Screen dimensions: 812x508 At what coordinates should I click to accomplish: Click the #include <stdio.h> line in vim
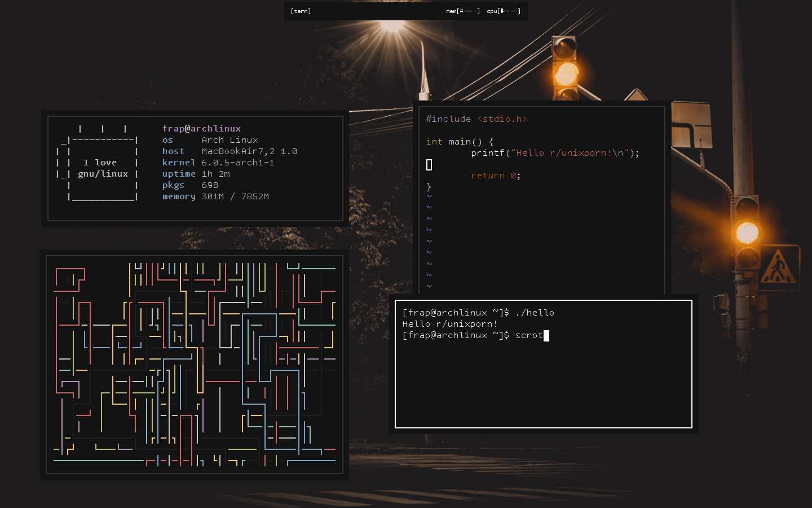tap(476, 119)
